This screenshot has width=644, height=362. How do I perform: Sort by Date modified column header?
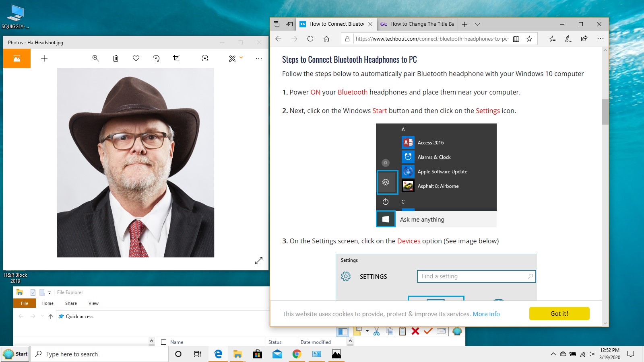click(316, 342)
